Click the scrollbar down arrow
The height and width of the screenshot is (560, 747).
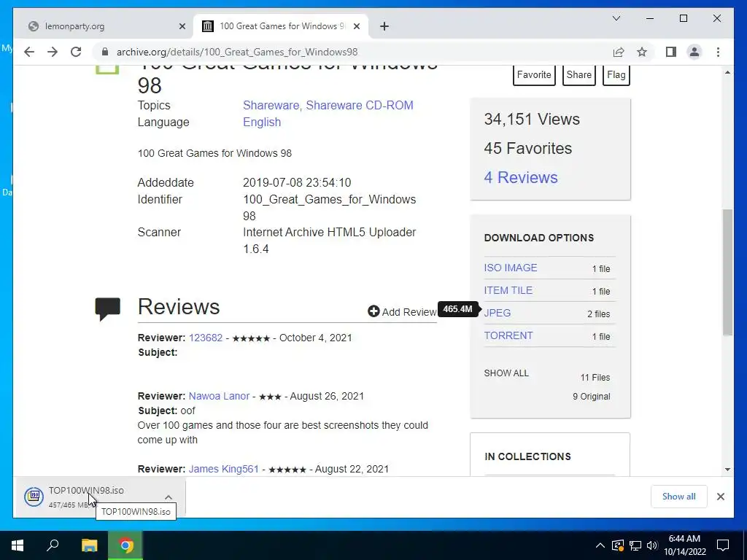(727, 470)
